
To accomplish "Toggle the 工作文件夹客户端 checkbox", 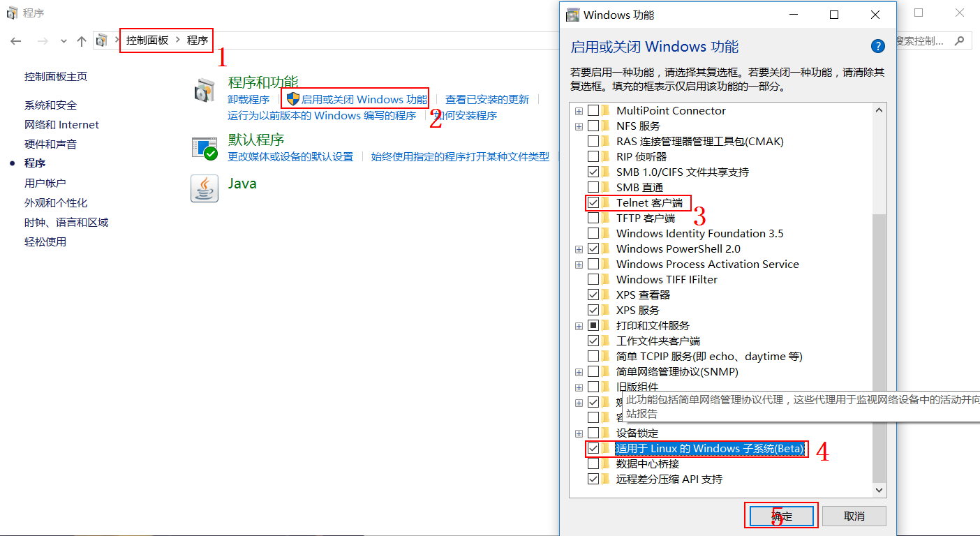I will 593,341.
